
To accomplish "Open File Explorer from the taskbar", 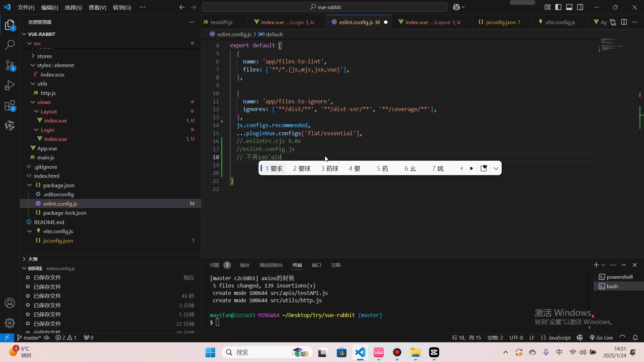I will point(415,353).
